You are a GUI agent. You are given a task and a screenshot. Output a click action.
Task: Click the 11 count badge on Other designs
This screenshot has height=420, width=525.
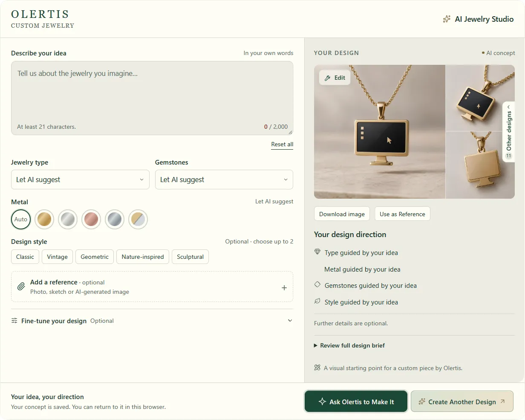508,156
